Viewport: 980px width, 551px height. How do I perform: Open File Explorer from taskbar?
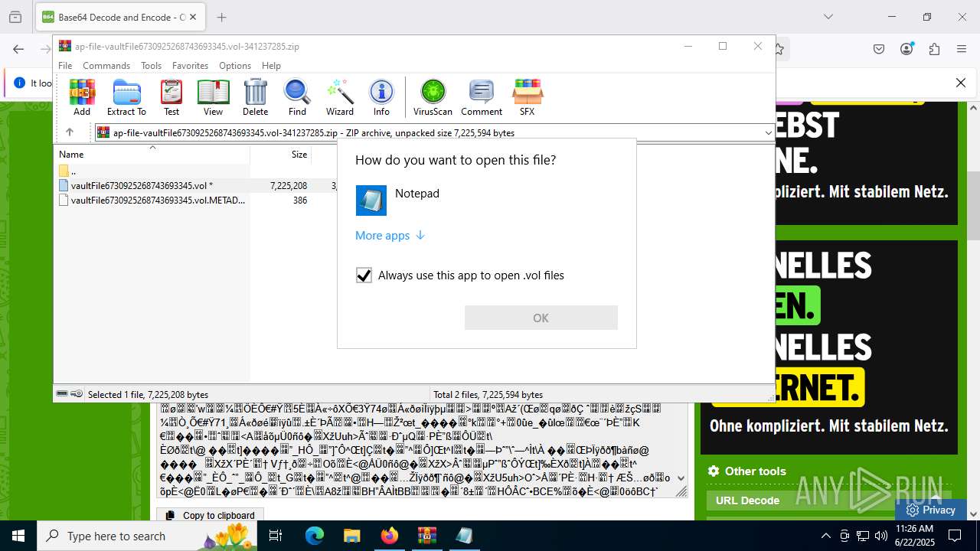[351, 536]
